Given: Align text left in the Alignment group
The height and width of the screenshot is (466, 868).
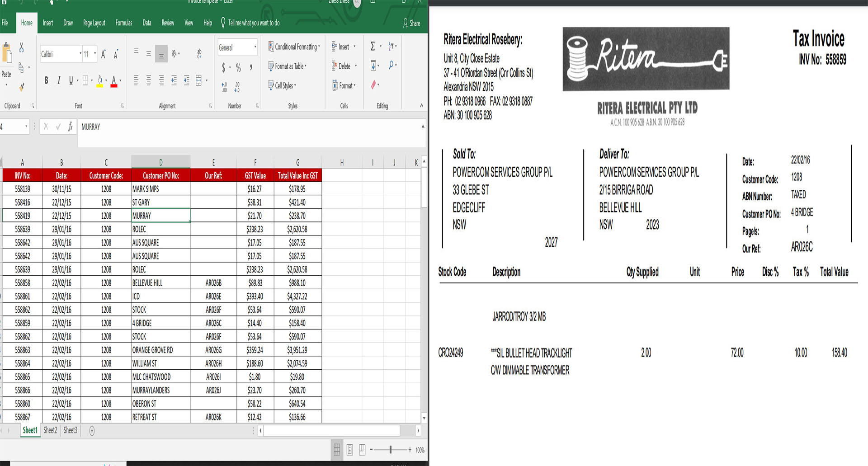Looking at the screenshot, I should point(136,80).
